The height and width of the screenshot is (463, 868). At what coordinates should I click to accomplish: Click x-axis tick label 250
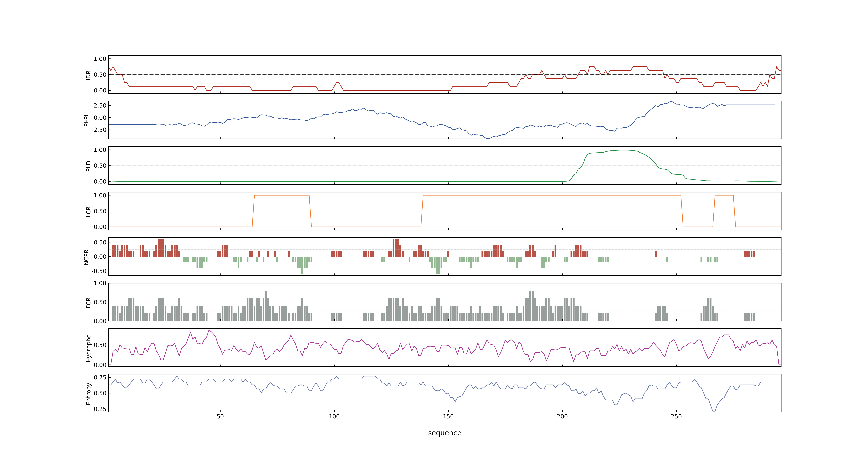pyautogui.click(x=676, y=416)
